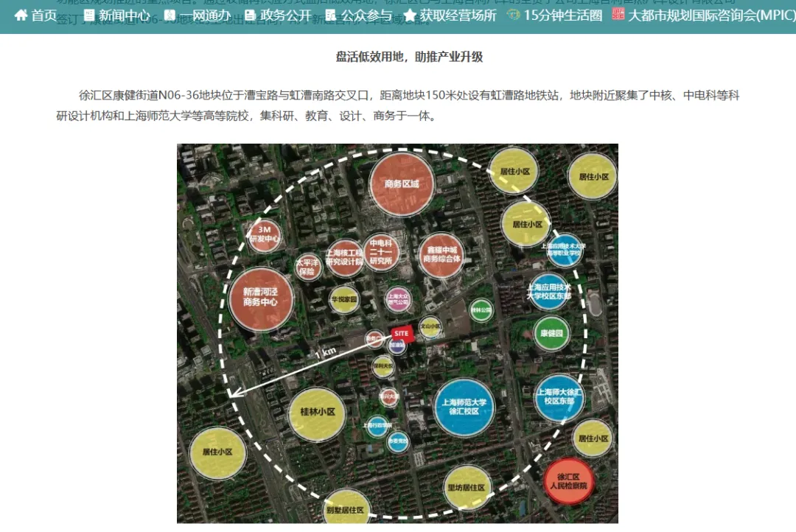The image size is (796, 532).
Task: Click the 别墅居住区 yellow circle
Action: [346, 508]
